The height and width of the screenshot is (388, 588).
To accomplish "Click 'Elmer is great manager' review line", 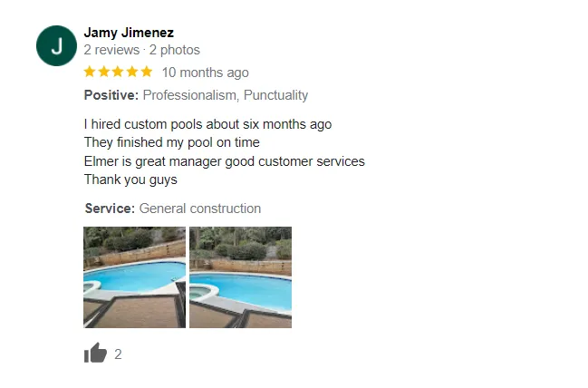I will 225,161.
